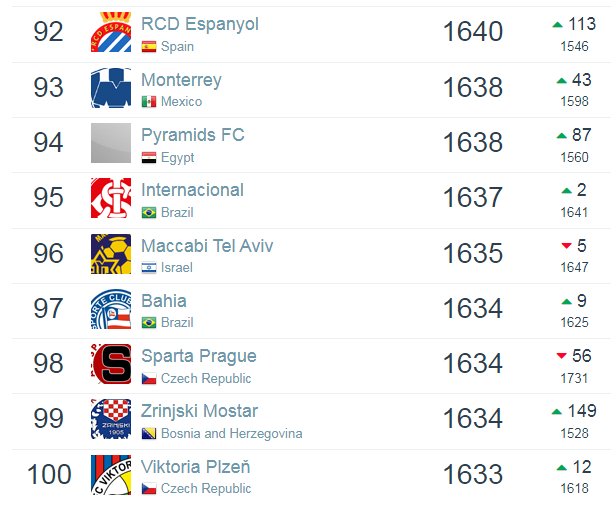Click the Sparta Prague logo
The image size is (611, 510).
110,364
